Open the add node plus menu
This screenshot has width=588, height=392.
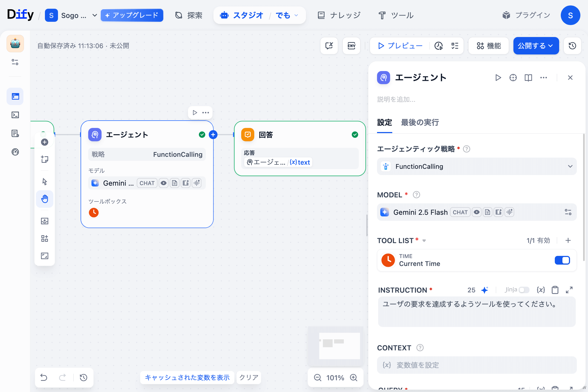tap(44, 142)
